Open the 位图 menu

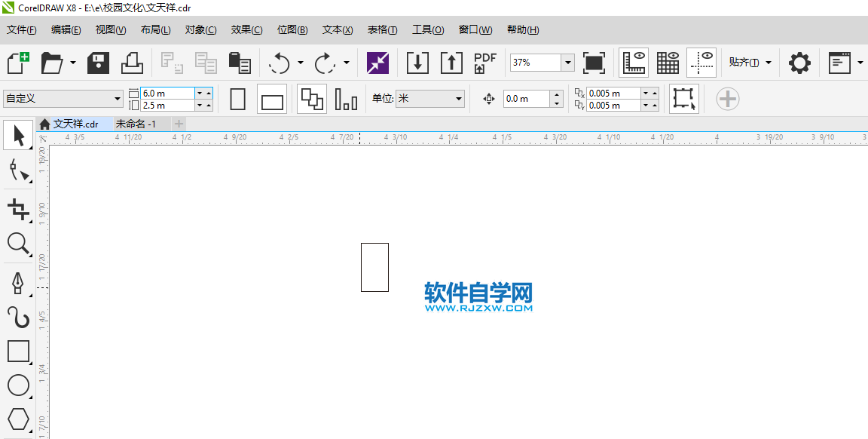tap(292, 30)
